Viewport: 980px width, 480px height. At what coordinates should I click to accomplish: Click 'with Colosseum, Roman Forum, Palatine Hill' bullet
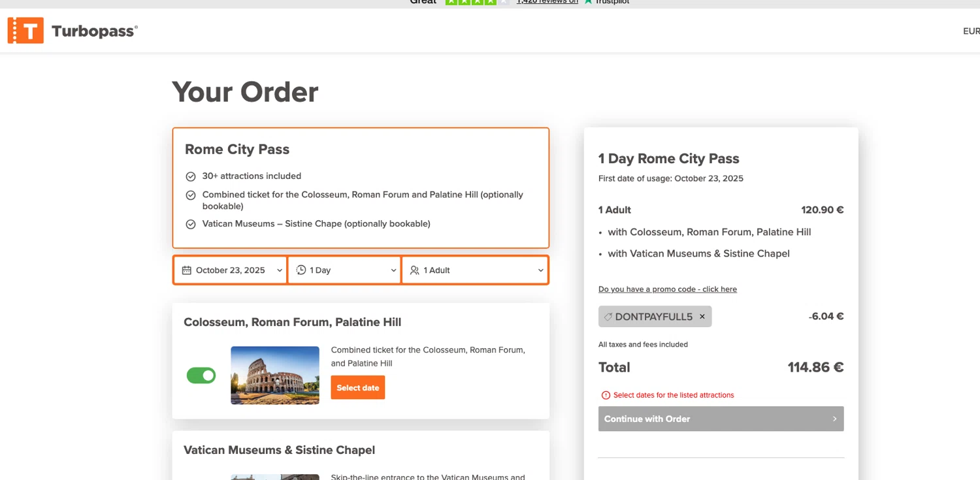pos(710,232)
